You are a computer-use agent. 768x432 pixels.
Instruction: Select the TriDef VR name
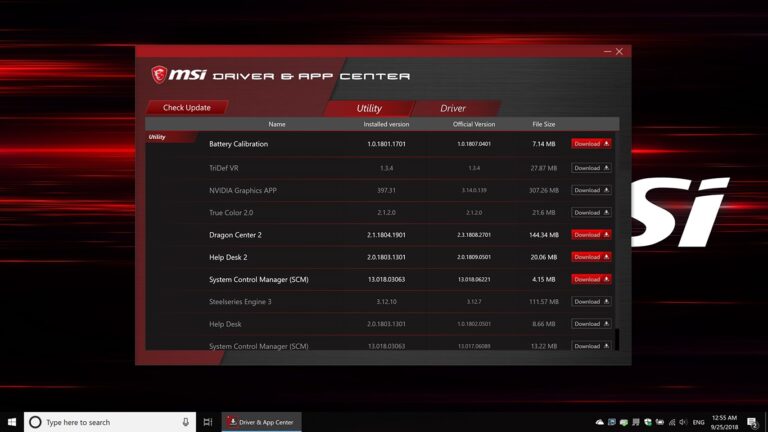click(x=224, y=168)
